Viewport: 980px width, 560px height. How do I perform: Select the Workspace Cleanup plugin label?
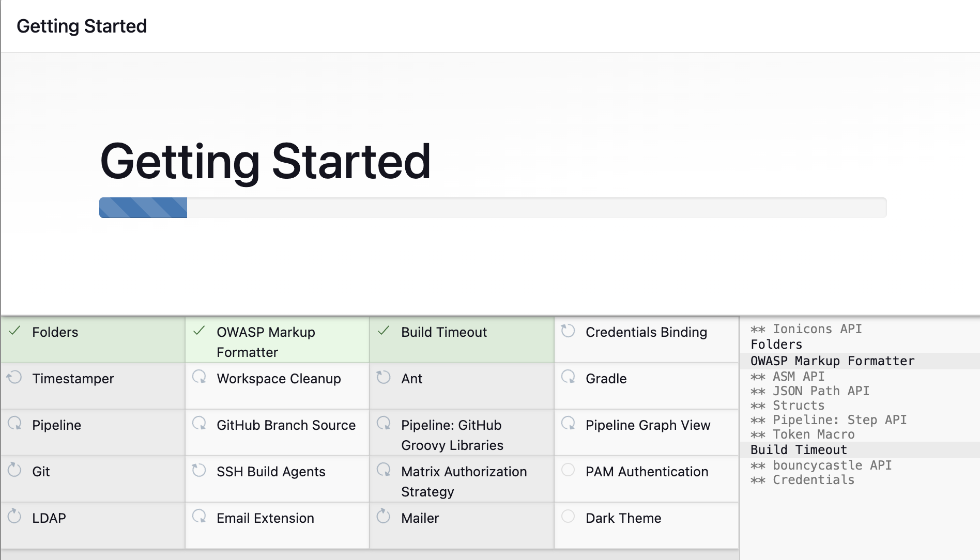click(279, 379)
